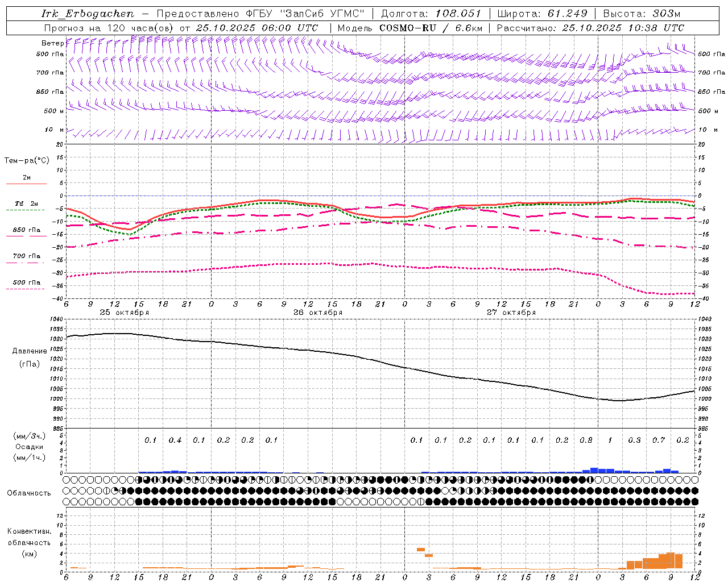Click the dotted pink line sample under the temperature-panel 500 гПа legend
This screenshot has width=728, height=582.
(x=26, y=289)
